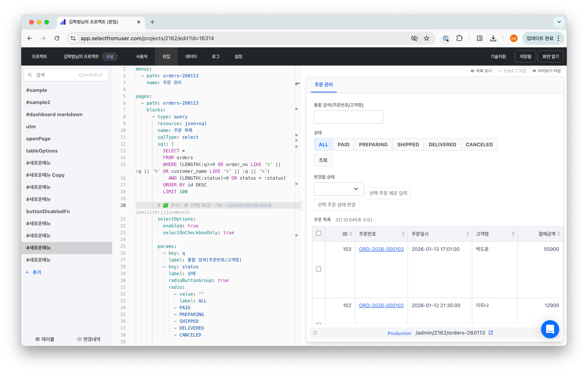Bookmark this page with star icon

pos(427,38)
